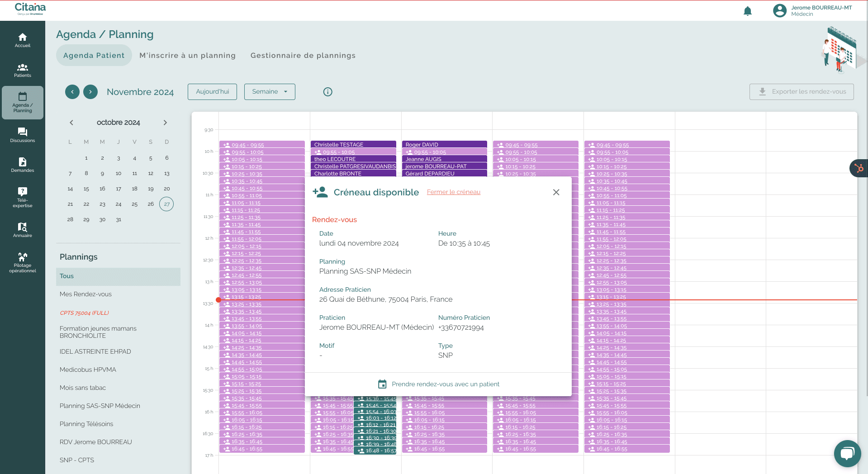Show planning info circle icon

click(328, 92)
